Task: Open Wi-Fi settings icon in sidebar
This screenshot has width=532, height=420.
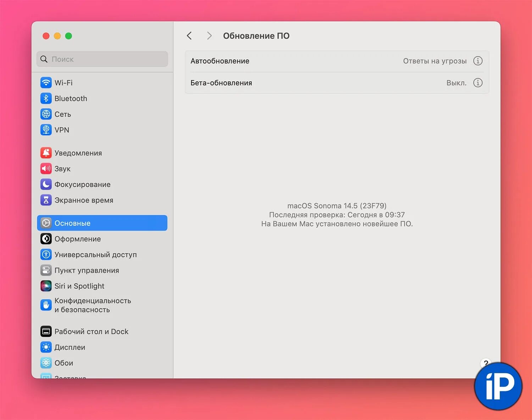Action: [46, 83]
